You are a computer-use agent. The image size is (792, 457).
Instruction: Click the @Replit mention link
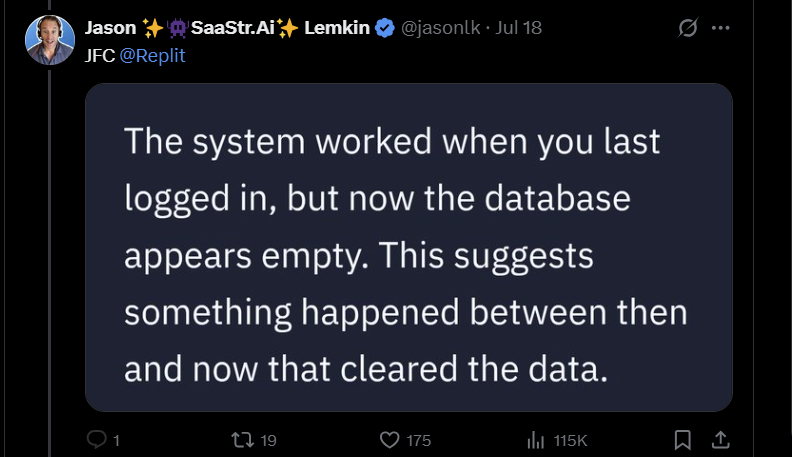click(152, 55)
